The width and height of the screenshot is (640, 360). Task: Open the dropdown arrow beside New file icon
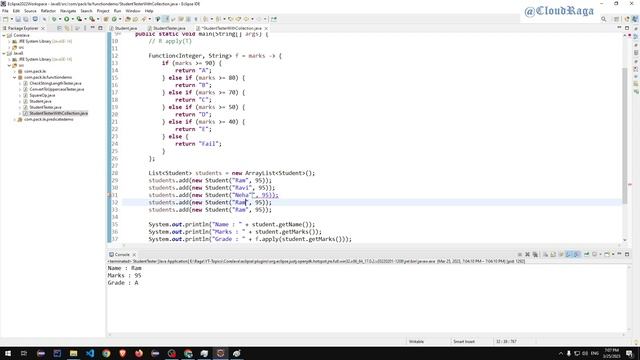tap(11, 19)
